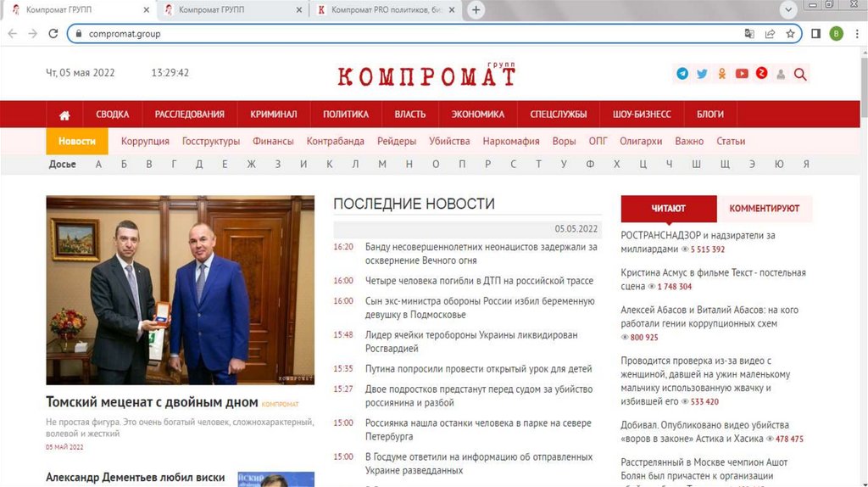The height and width of the screenshot is (487, 868).
Task: Switch to the КОММЕНТИРУЮТ tab
Action: click(x=764, y=209)
